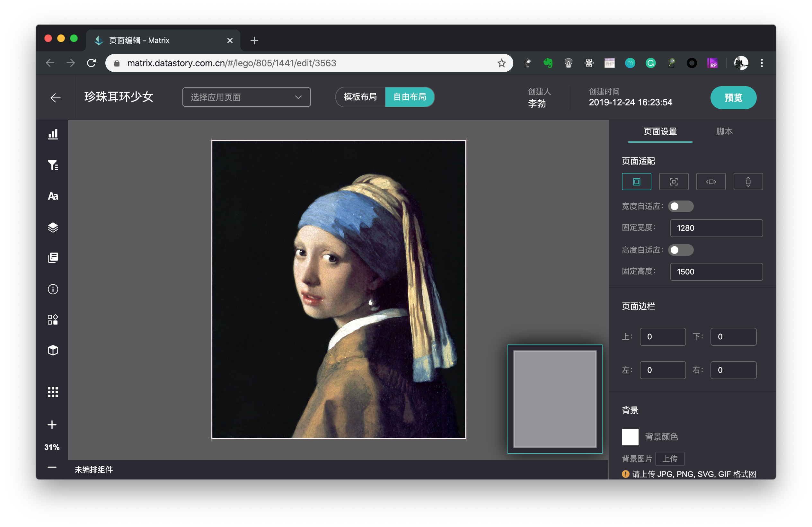This screenshot has width=812, height=527.
Task: Close the Matrix browser tab
Action: [x=230, y=40]
